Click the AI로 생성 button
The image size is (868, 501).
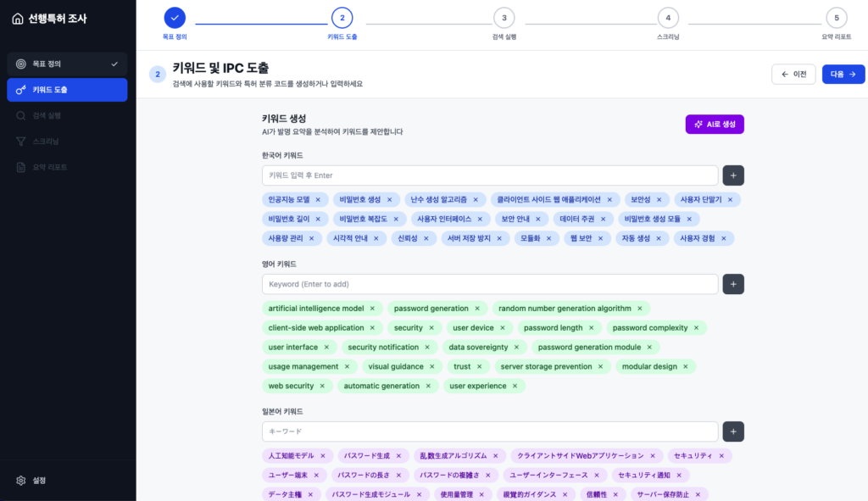pos(715,125)
